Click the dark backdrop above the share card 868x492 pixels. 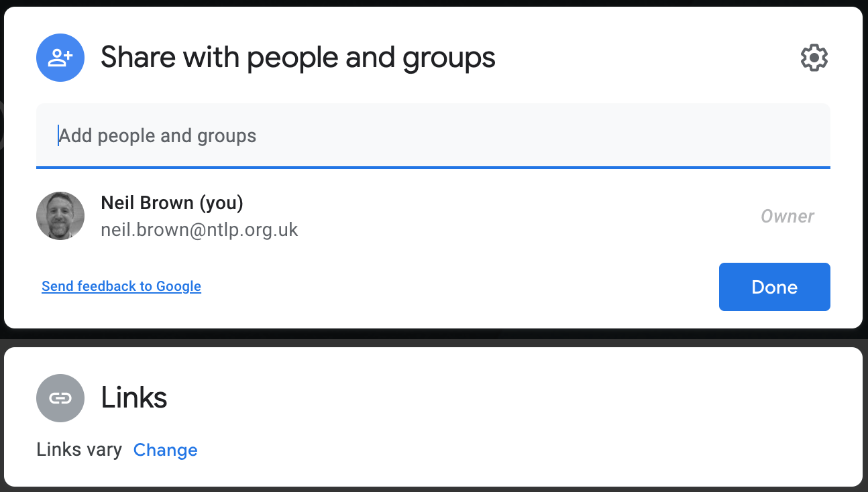[433, 3]
